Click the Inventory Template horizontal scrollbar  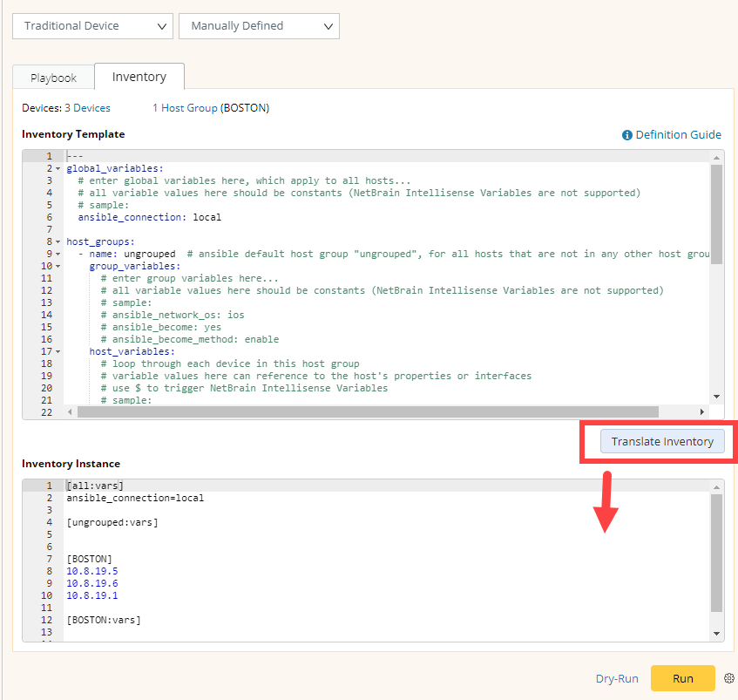[366, 411]
